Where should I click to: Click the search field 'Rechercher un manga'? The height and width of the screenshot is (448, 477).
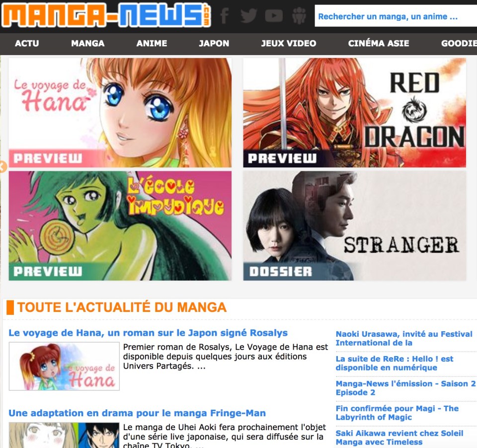395,16
